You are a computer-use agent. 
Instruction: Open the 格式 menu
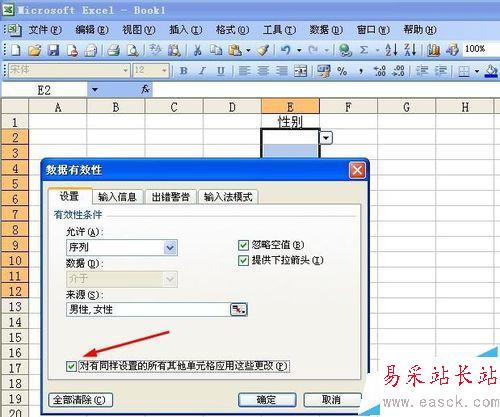[x=232, y=30]
